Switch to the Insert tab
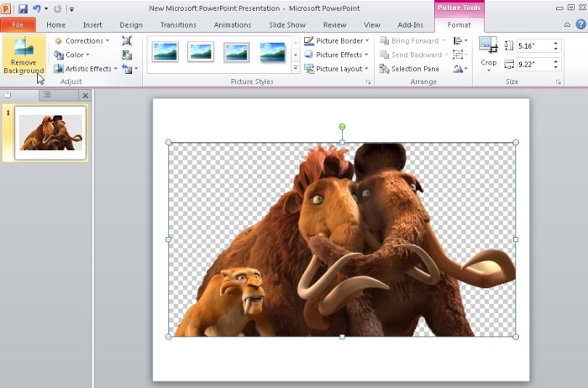Viewport: 588px width, 388px height. (x=92, y=24)
